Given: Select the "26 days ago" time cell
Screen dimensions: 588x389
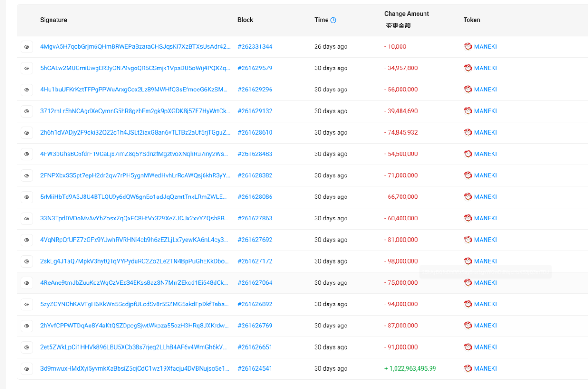Looking at the screenshot, I should point(331,46).
